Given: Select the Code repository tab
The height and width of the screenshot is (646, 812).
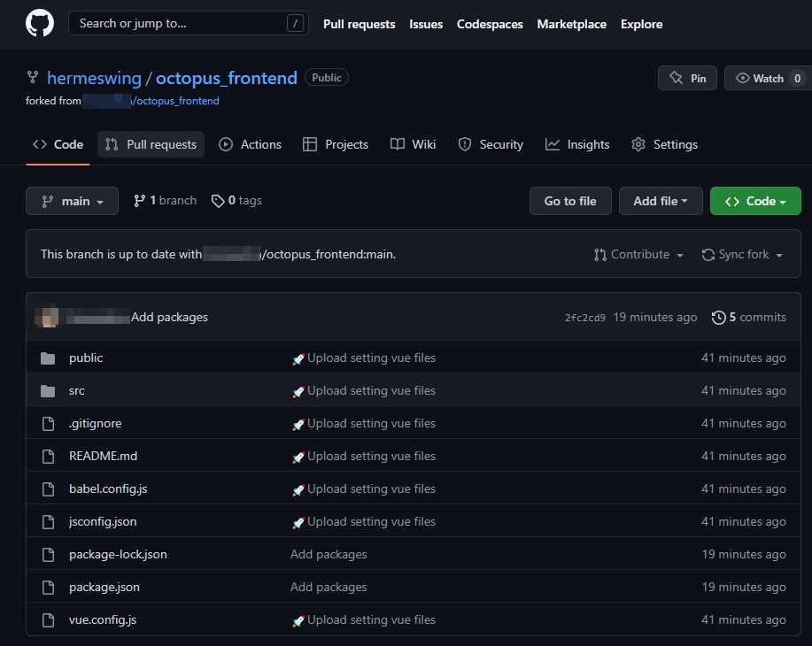Looking at the screenshot, I should (58, 144).
